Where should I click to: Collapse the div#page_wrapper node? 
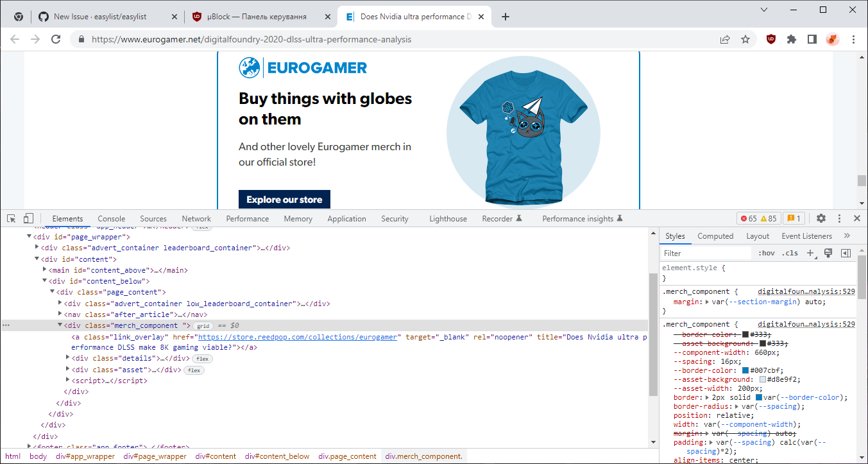point(29,236)
